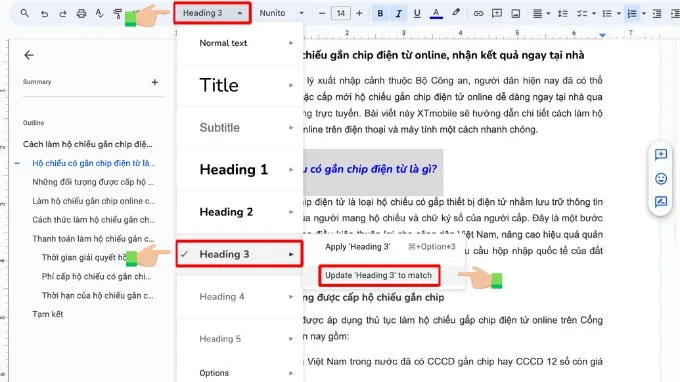
Task: Click the Add emoji reaction icon
Action: pos(661,178)
